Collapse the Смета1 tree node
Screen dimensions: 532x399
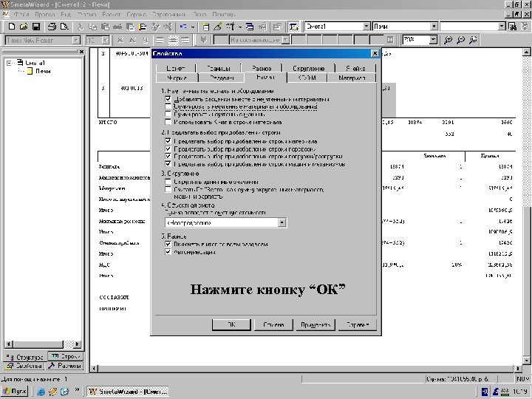coord(10,63)
